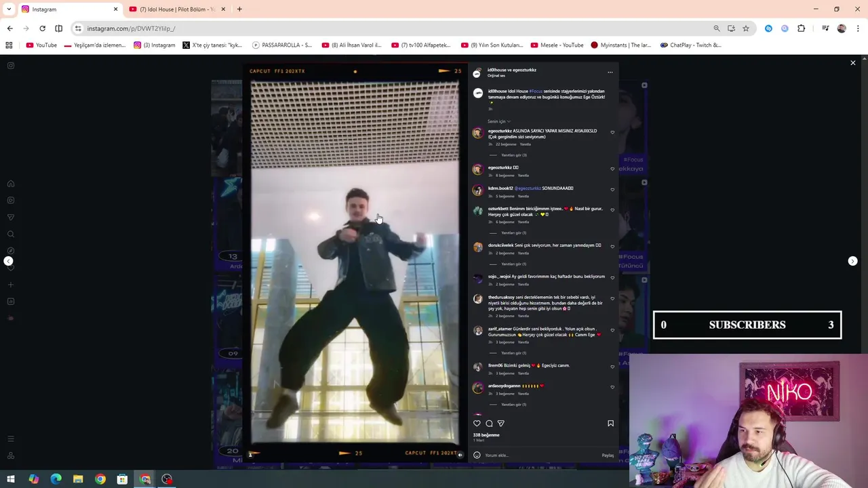Open the comment bubble icon under post
This screenshot has height=488, width=868.
(489, 424)
